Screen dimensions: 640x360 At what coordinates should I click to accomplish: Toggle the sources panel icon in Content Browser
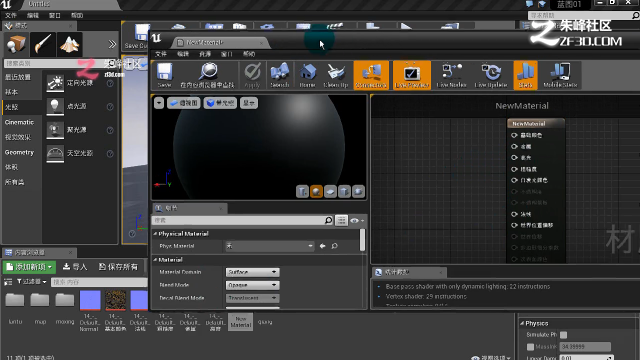8,282
